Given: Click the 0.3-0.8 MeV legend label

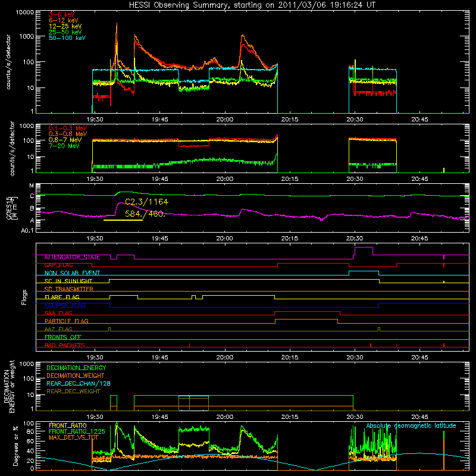Looking at the screenshot, I should pyautogui.click(x=68, y=134).
